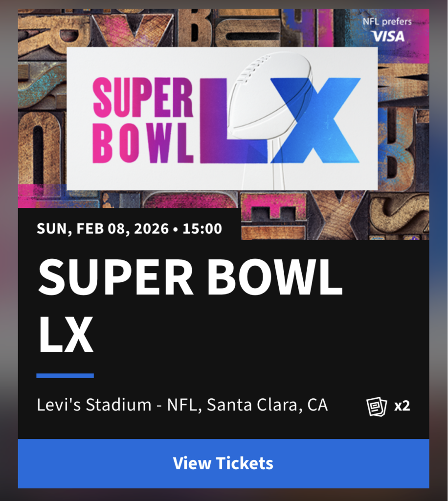Click the 15:00 event start time
This screenshot has width=448, height=501.
coord(202,228)
